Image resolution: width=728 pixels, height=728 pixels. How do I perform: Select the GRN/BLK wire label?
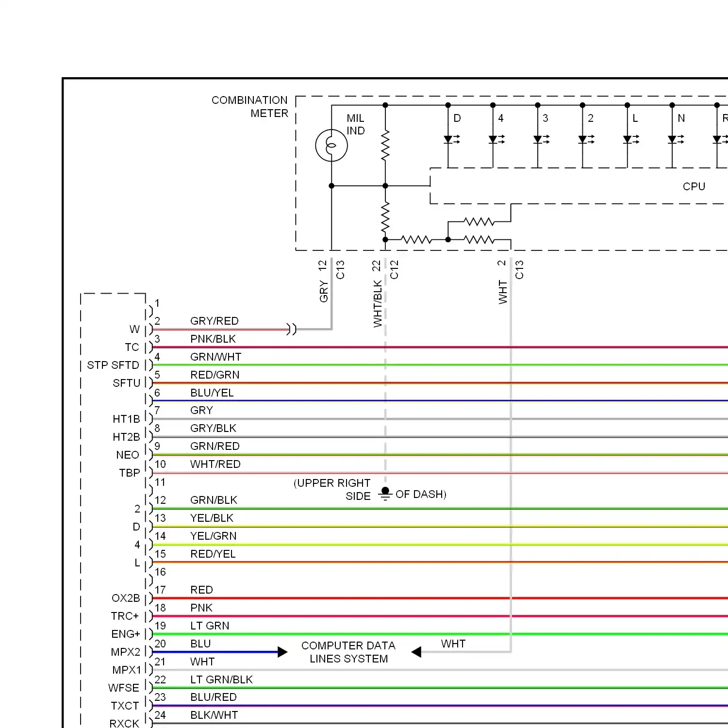click(214, 500)
